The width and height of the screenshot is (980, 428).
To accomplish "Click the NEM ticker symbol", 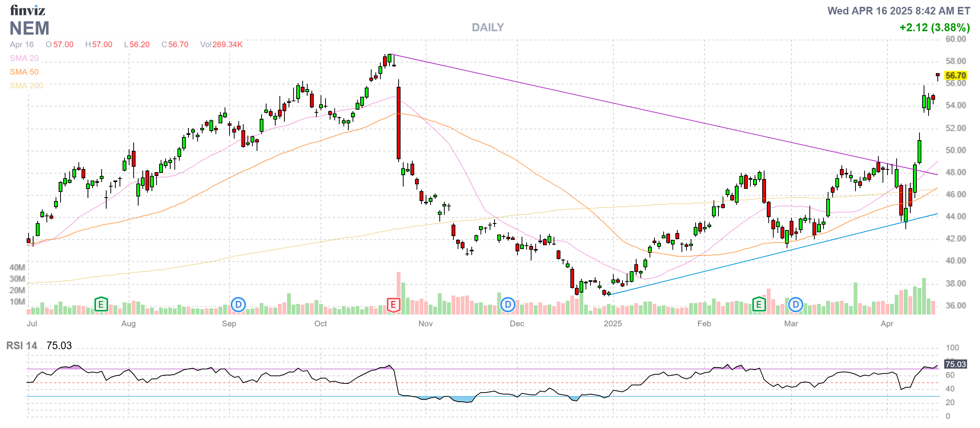I will [x=29, y=29].
